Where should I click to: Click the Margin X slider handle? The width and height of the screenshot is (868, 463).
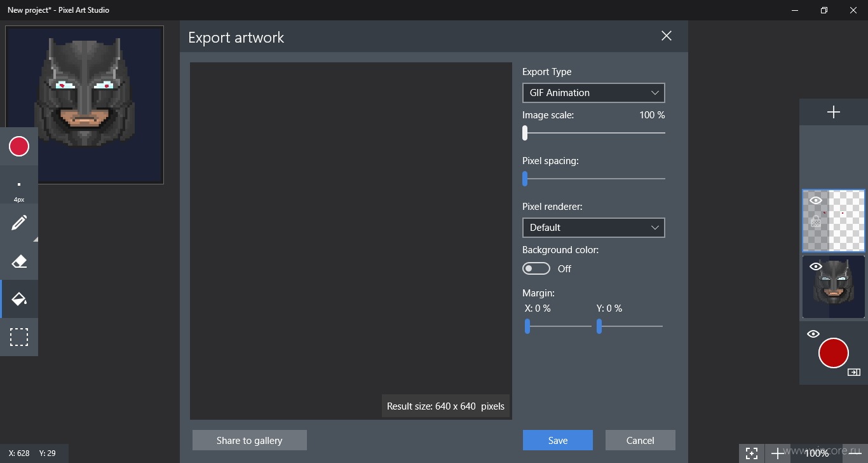527,326
